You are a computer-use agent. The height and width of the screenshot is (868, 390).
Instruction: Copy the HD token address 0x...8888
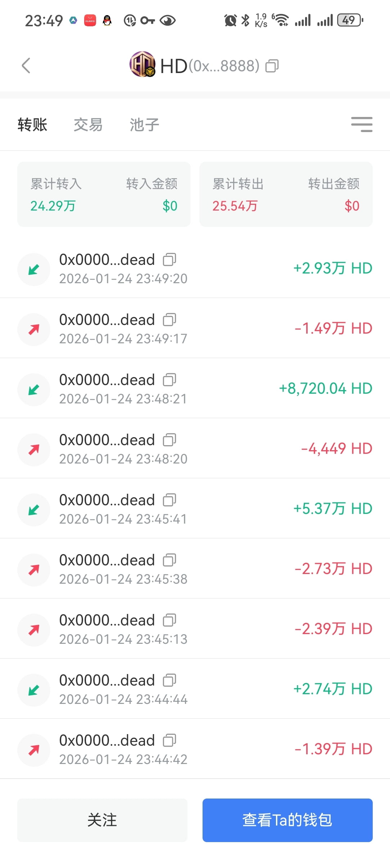(x=272, y=66)
